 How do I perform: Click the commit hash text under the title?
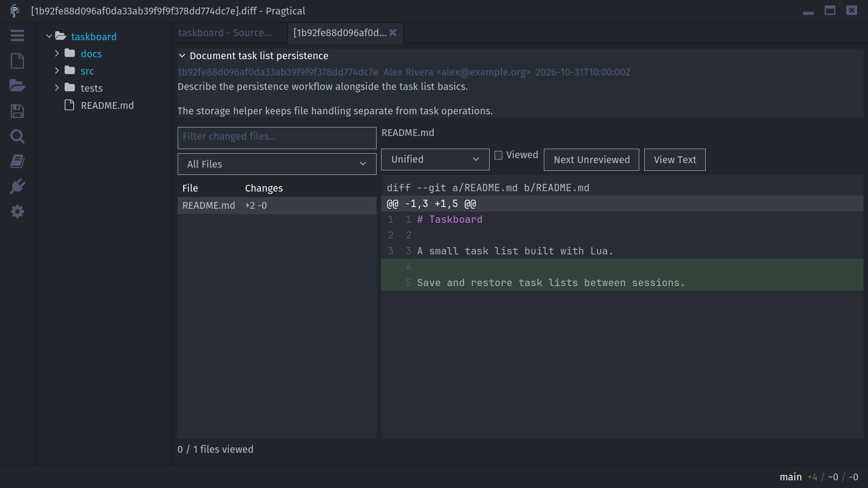(278, 72)
